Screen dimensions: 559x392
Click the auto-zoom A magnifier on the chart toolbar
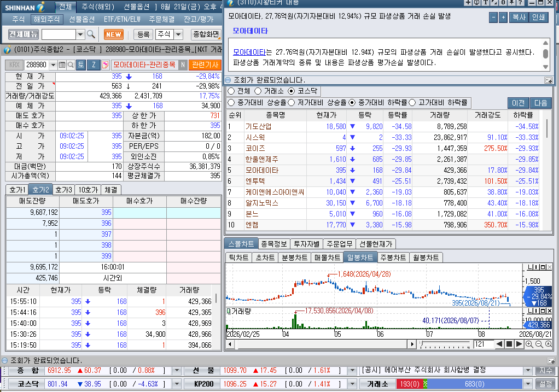pyautogui.click(x=549, y=344)
